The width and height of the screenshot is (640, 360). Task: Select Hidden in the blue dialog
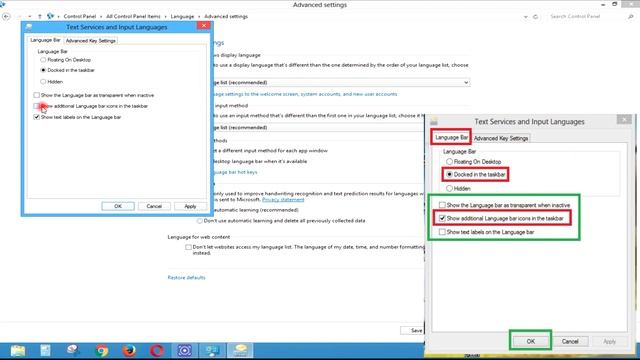[x=43, y=82]
